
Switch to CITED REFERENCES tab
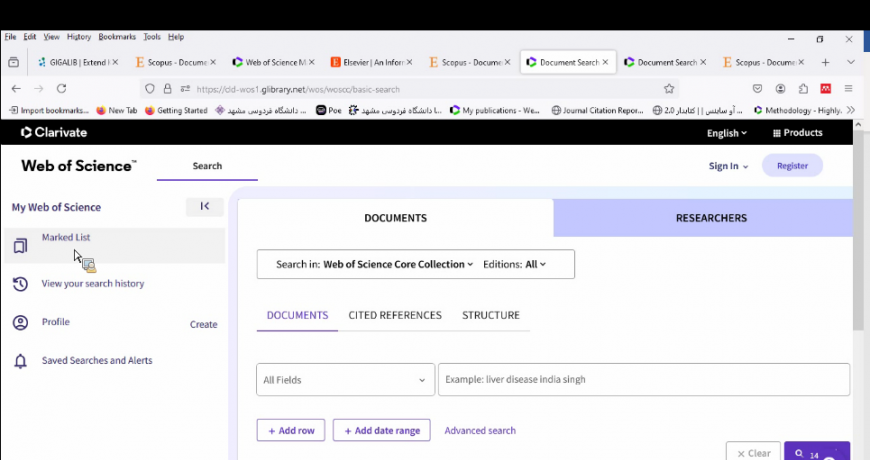click(x=395, y=315)
